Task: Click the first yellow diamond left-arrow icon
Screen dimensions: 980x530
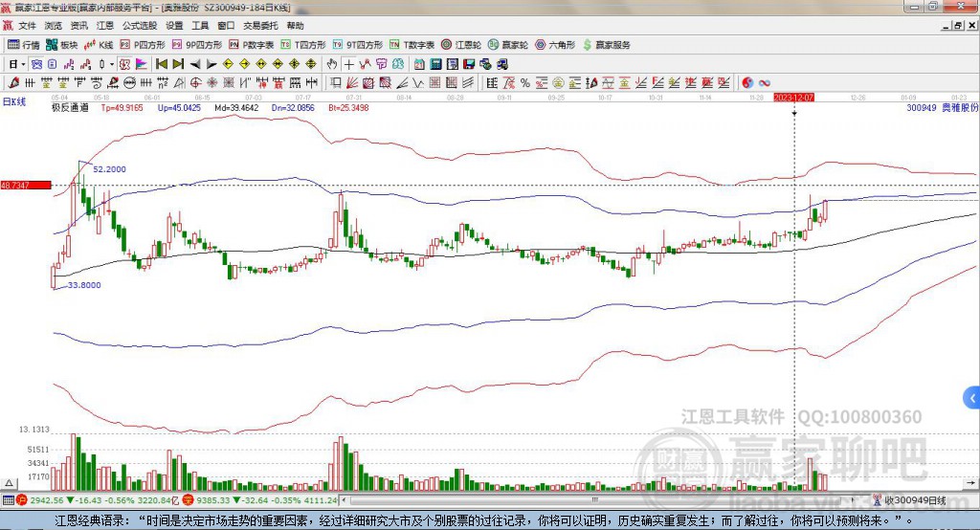Action: tap(228, 64)
